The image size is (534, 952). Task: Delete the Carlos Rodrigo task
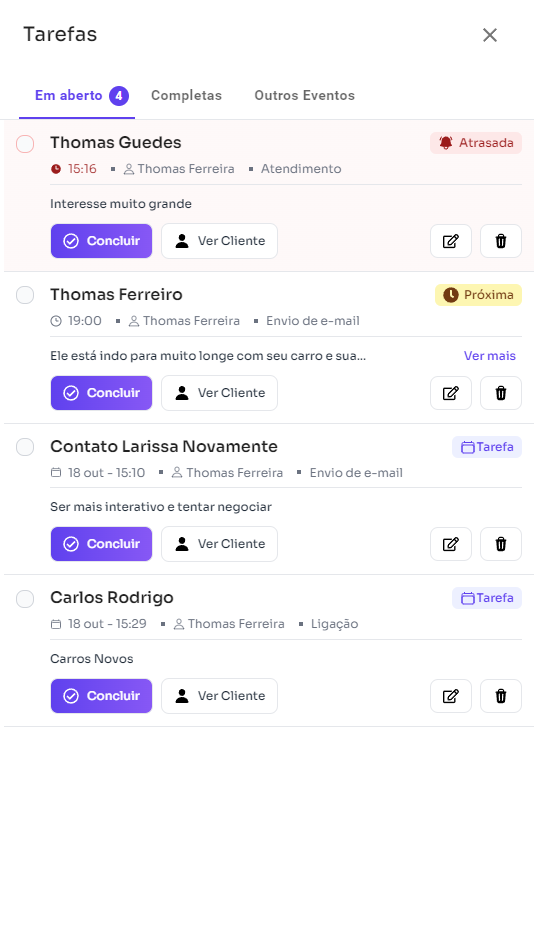(x=501, y=696)
